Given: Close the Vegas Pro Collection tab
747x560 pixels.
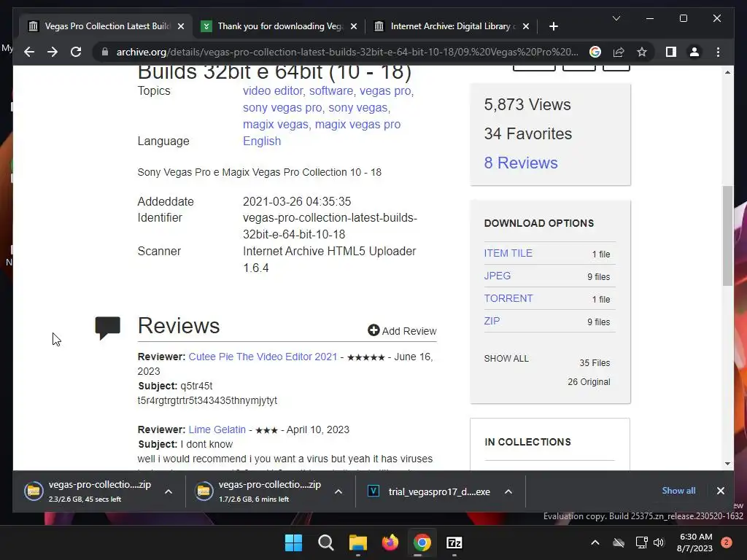Looking at the screenshot, I should tap(181, 26).
